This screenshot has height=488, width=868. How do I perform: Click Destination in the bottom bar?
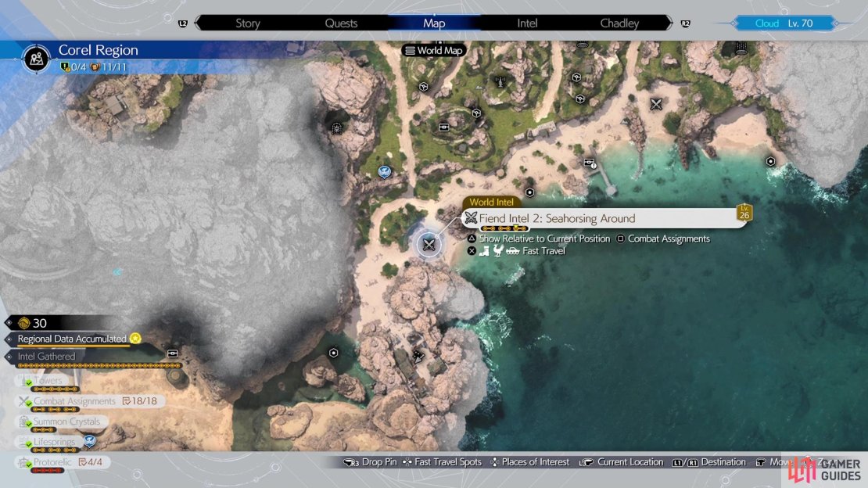723,462
